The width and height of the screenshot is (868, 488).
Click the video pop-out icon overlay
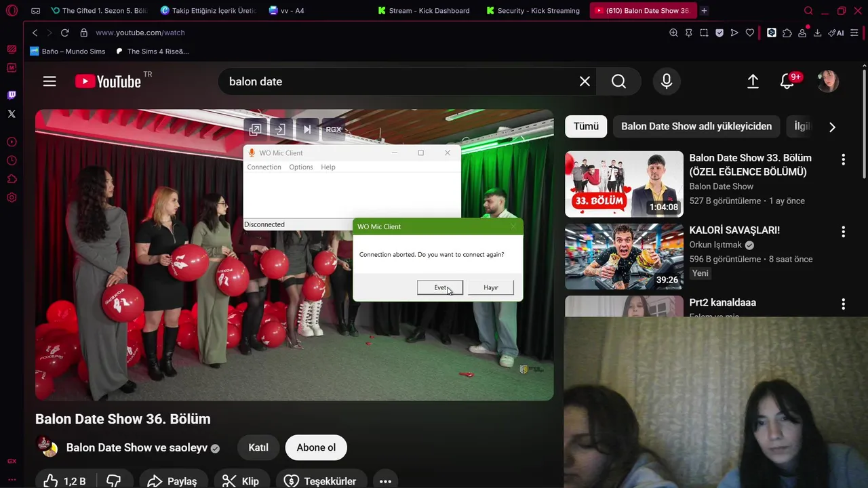(255, 129)
